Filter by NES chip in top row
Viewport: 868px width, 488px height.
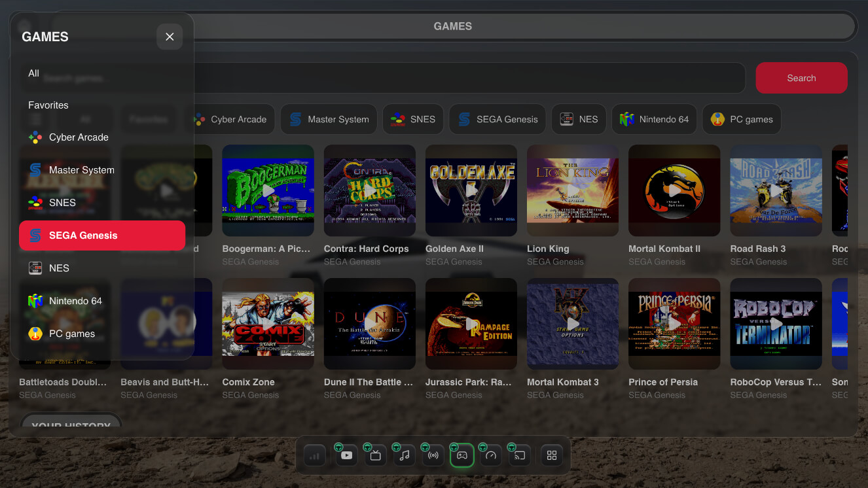point(579,119)
